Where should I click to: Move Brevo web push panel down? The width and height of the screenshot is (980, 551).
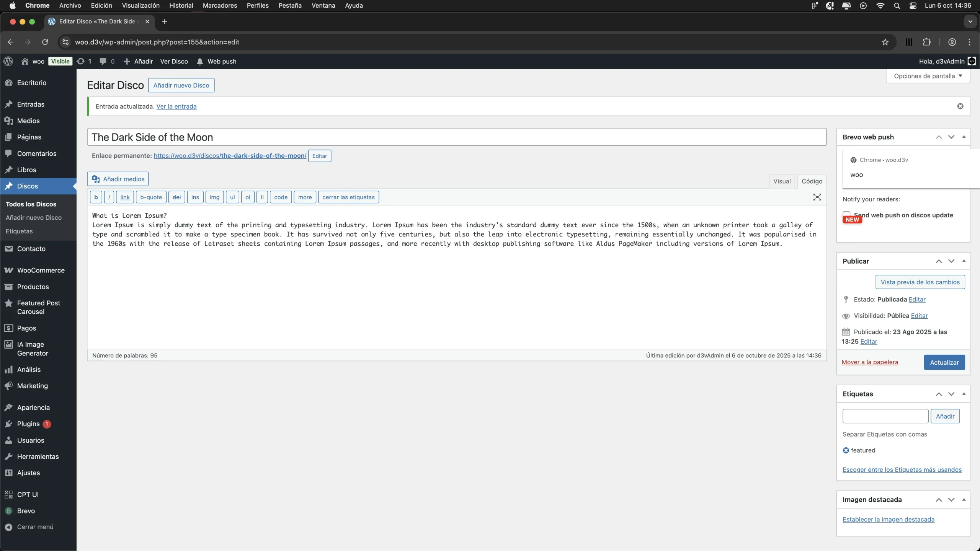(951, 137)
